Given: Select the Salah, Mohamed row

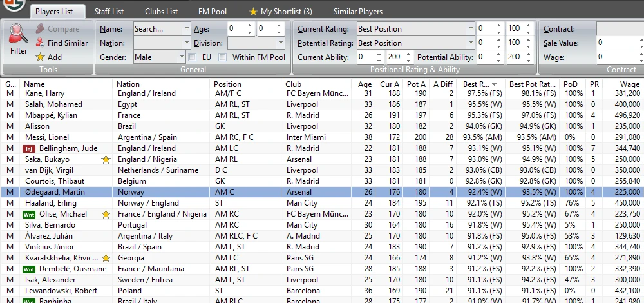Looking at the screenshot, I should coord(322,104).
